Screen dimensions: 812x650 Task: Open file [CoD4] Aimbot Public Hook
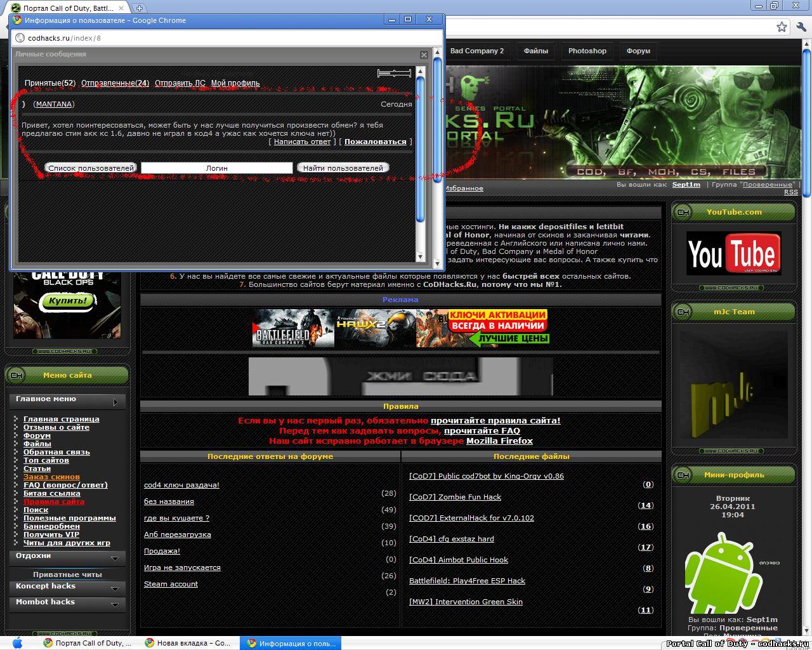(x=459, y=560)
